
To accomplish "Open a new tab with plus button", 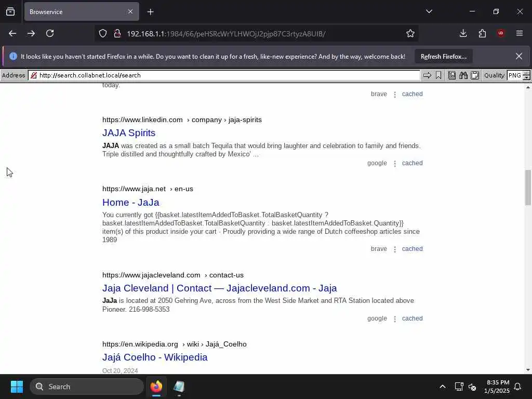I will (151, 12).
